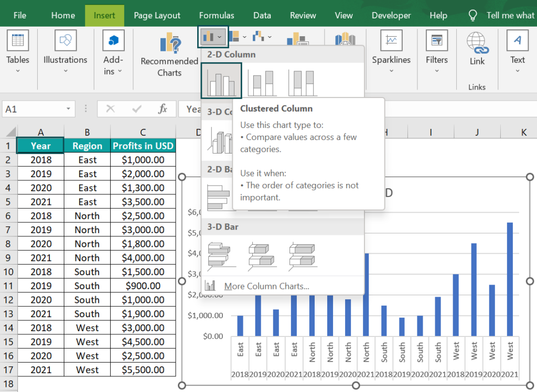Click the $5,500.00 cell
537x392 pixels.
(143, 370)
